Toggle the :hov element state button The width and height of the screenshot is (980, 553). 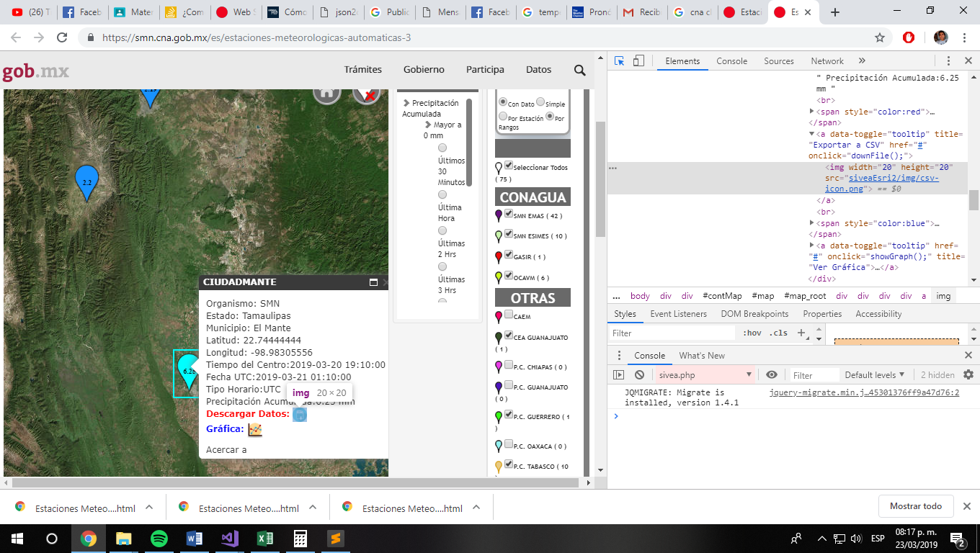752,333
